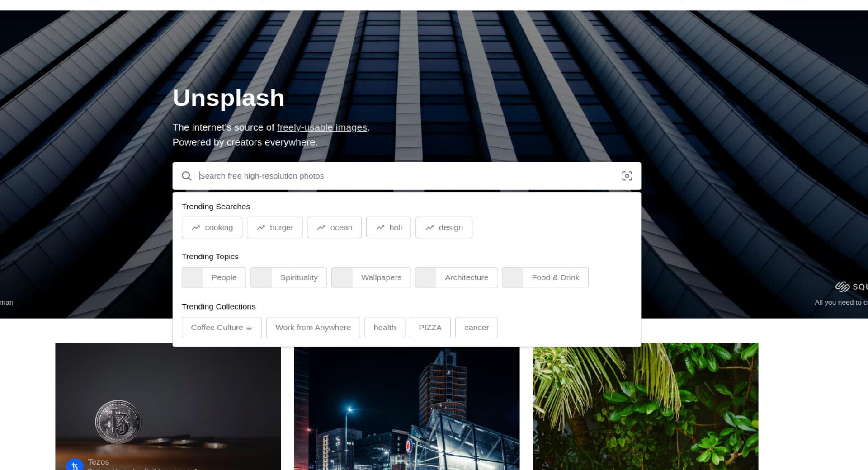Select trending search 'burger'
This screenshot has width=868, height=470.
pyautogui.click(x=274, y=227)
